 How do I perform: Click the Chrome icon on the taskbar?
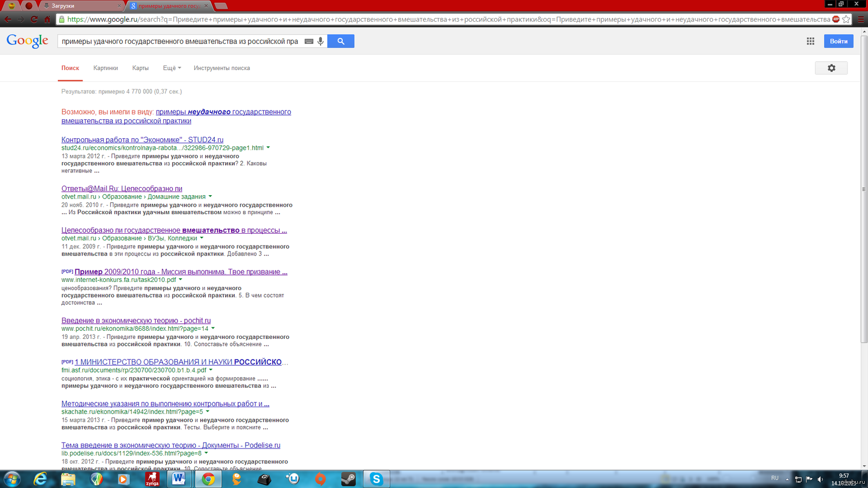click(208, 479)
